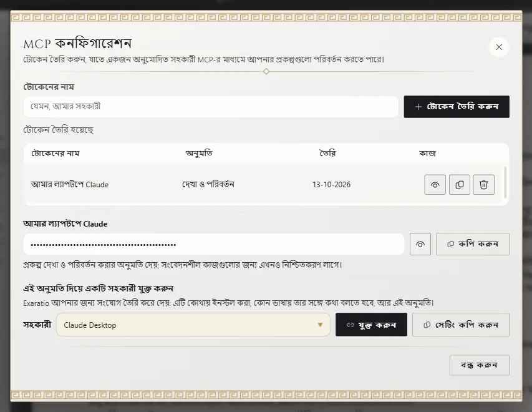The width and height of the screenshot is (532, 412).
Task: Click সেটিং কপি করুন button
Action: (461, 325)
